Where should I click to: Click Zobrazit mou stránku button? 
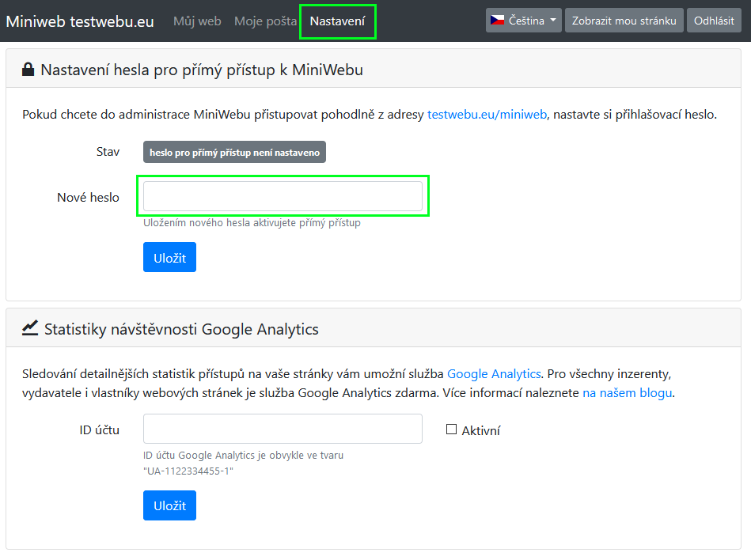[624, 21]
